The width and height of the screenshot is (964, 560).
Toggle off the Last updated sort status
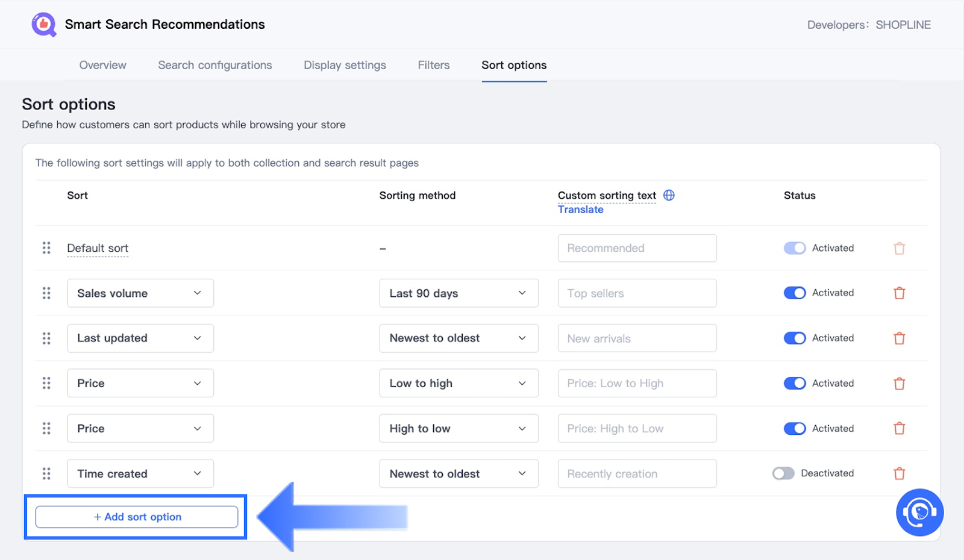click(x=794, y=338)
